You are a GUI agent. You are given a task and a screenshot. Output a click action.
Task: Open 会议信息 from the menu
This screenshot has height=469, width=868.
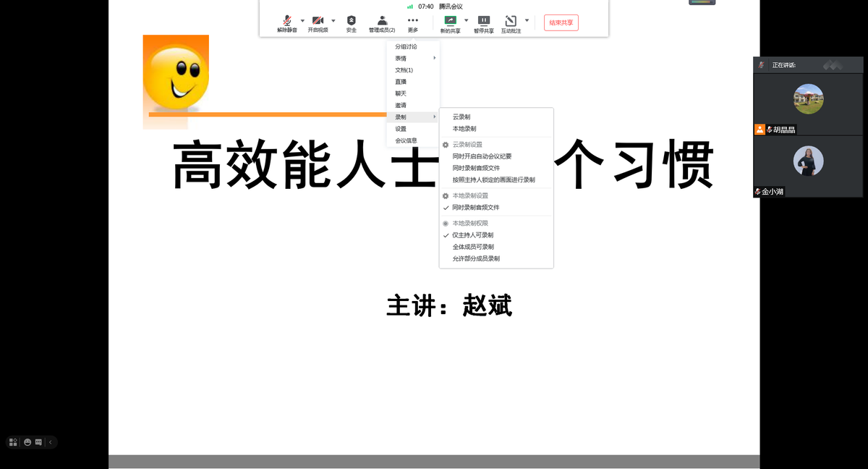406,140
